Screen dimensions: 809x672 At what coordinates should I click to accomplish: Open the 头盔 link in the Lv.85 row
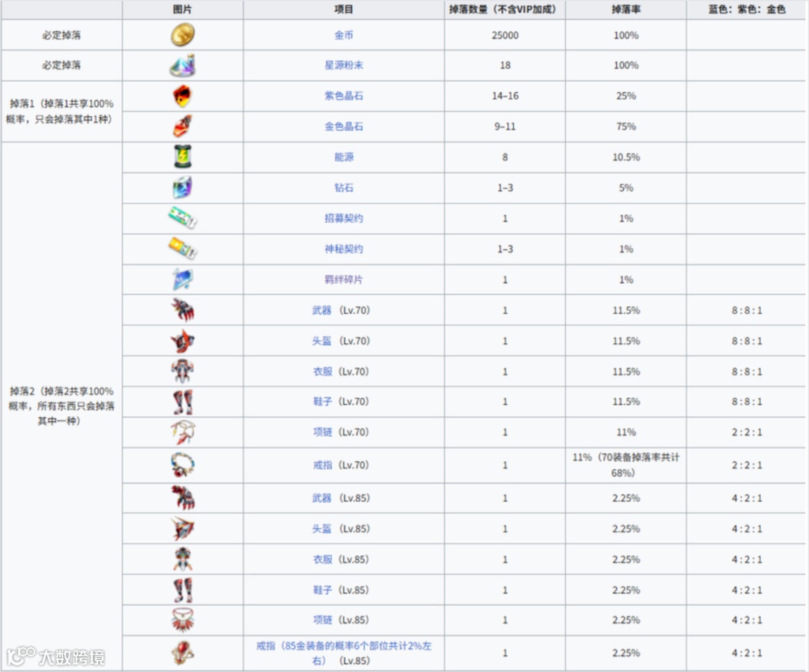(x=321, y=529)
